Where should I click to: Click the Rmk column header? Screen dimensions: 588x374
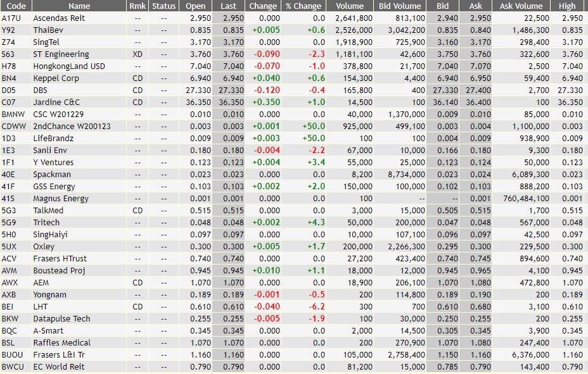click(x=137, y=6)
